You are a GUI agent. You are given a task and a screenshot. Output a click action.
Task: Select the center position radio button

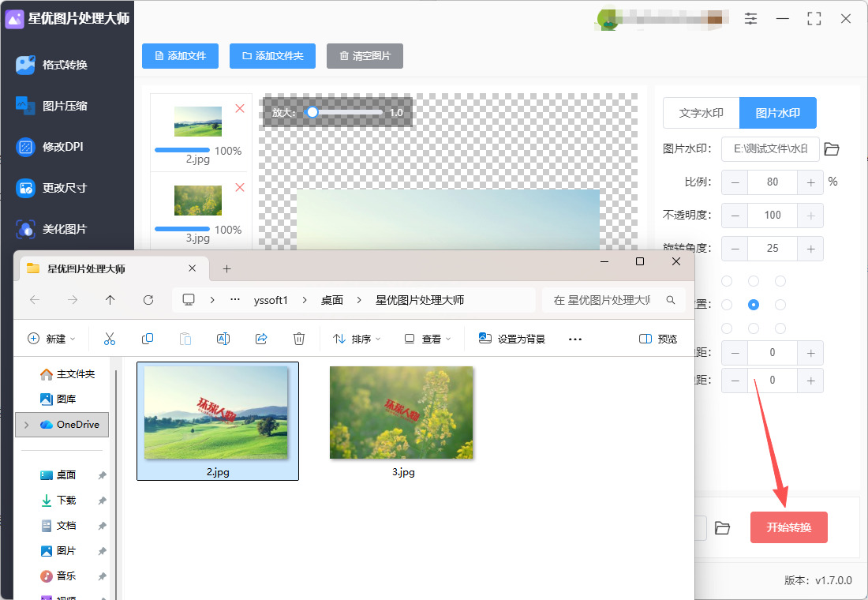[x=754, y=305]
